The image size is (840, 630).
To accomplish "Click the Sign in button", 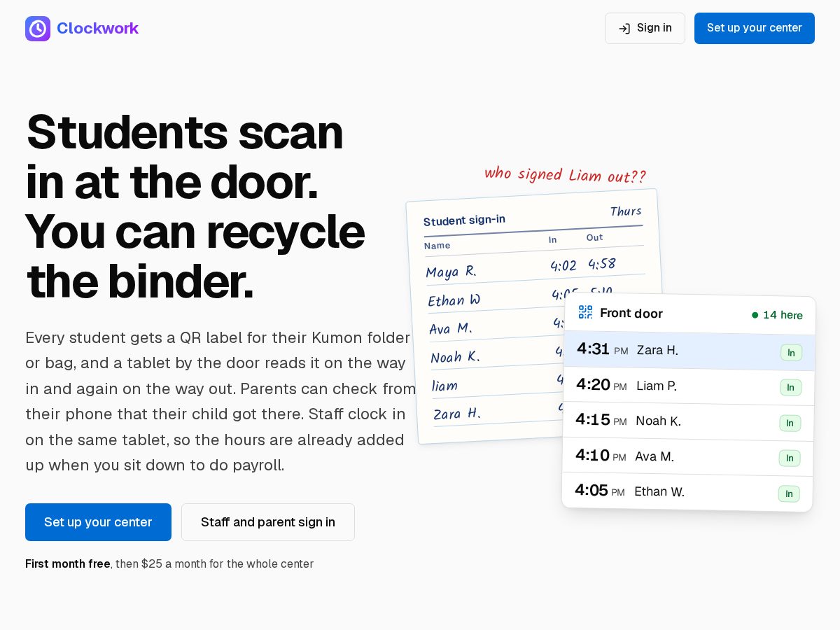I will click(645, 28).
